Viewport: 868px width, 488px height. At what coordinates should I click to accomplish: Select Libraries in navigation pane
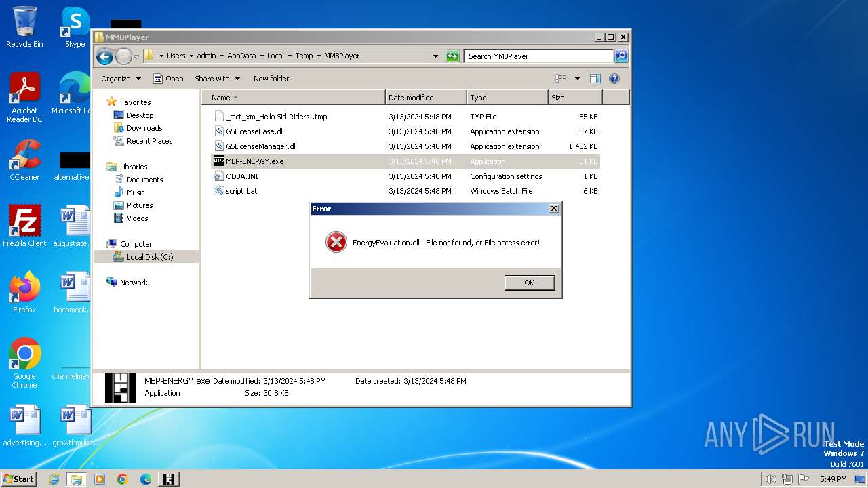click(x=134, y=167)
